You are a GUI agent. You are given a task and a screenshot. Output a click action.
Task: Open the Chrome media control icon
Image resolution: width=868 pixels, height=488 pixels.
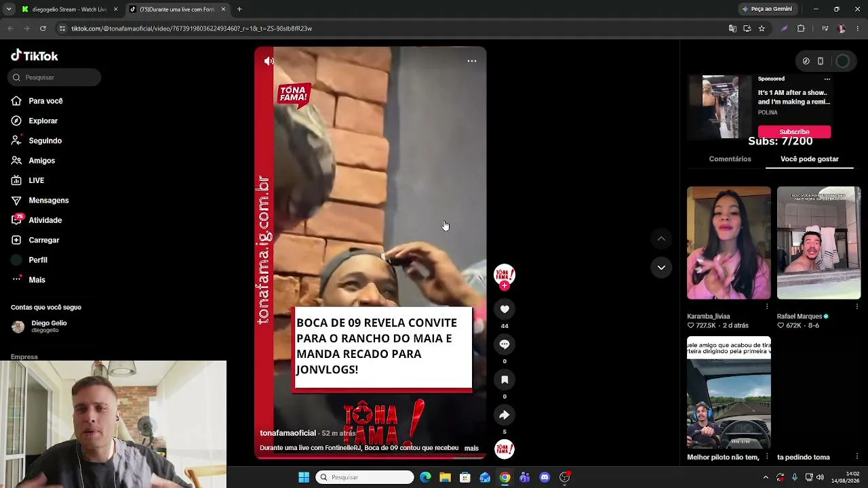coord(825,28)
